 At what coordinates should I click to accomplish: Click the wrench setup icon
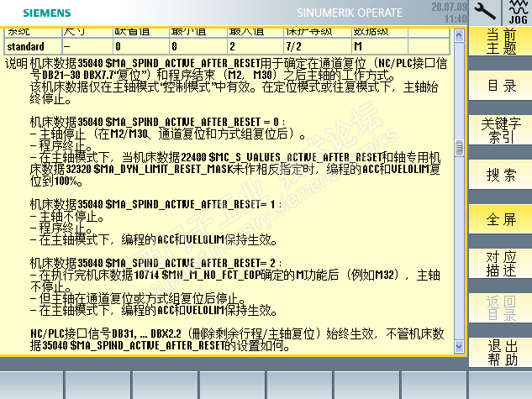click(x=484, y=13)
